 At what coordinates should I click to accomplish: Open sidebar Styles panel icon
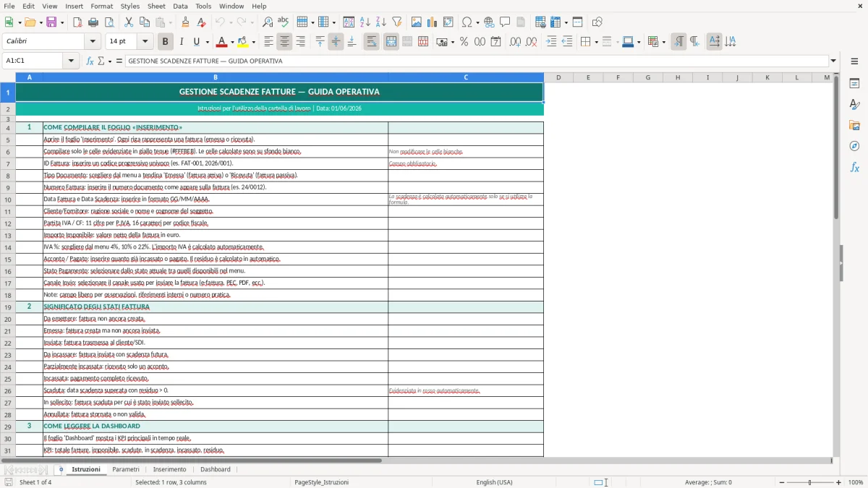pos(854,105)
